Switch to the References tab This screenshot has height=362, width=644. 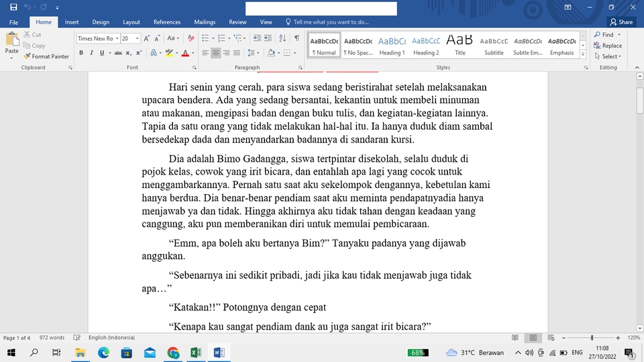click(x=167, y=22)
